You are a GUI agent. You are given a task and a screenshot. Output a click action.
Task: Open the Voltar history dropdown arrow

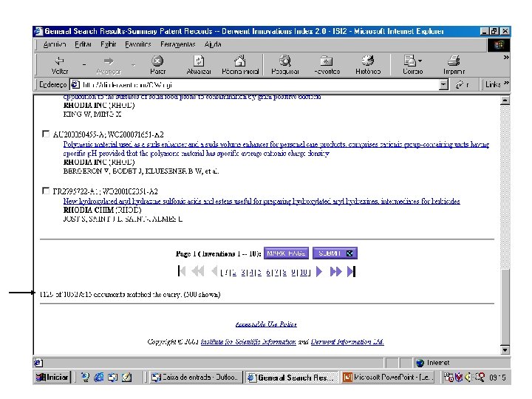pyautogui.click(x=83, y=64)
